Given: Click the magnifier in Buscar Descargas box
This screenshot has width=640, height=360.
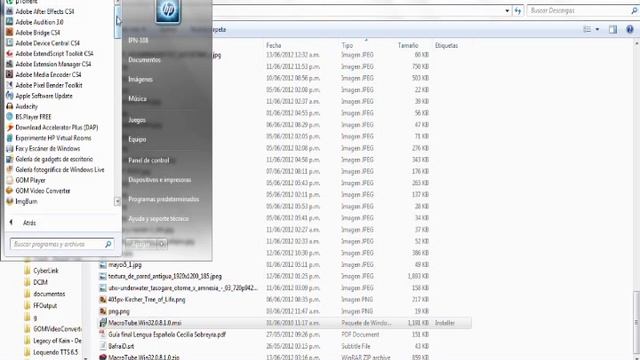Looking at the screenshot, I should (x=634, y=11).
